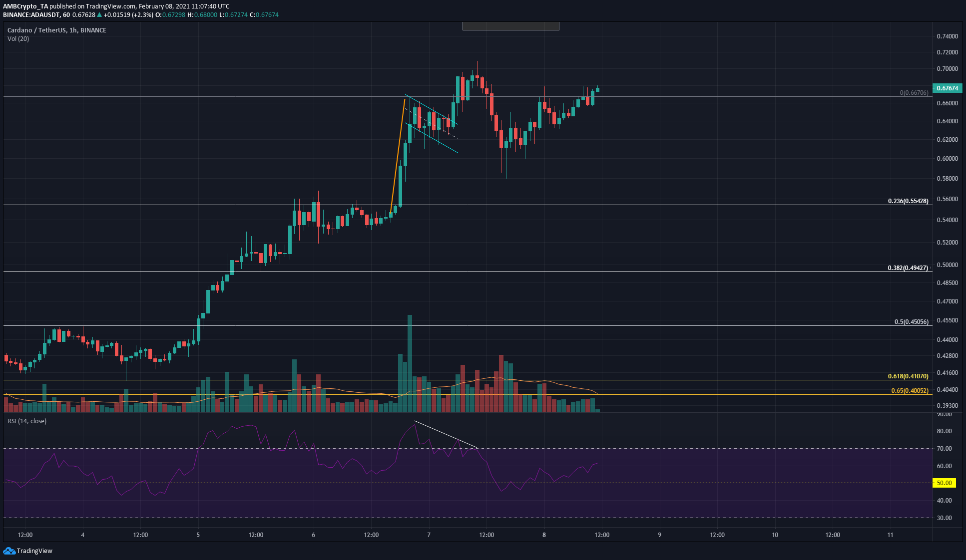
Task: Click the gray rectangle at chart top
Action: click(510, 26)
